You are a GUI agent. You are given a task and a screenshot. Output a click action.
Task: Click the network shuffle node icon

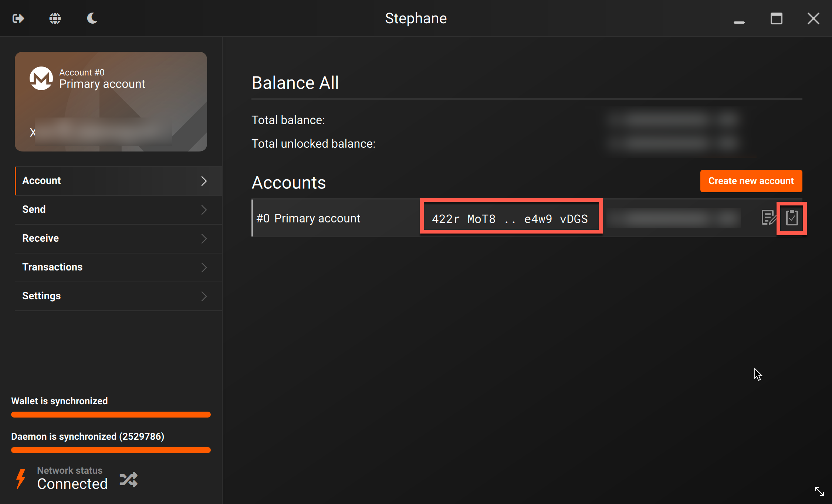click(x=129, y=480)
